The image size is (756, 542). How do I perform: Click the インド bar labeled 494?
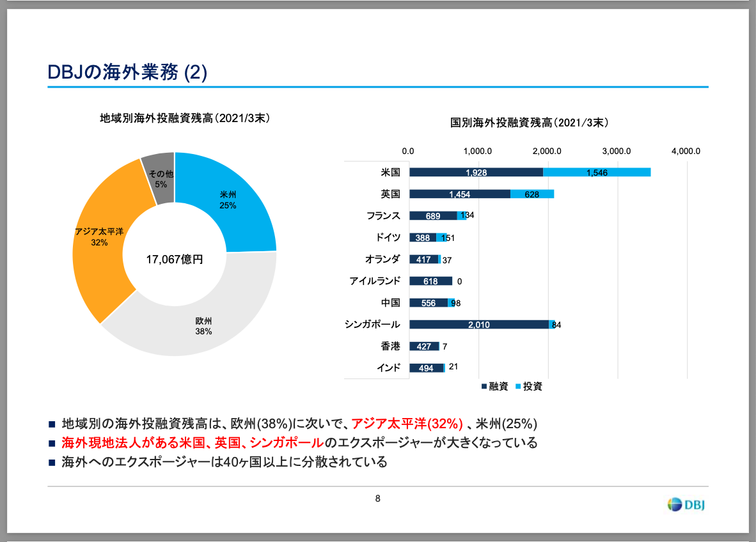(x=427, y=368)
